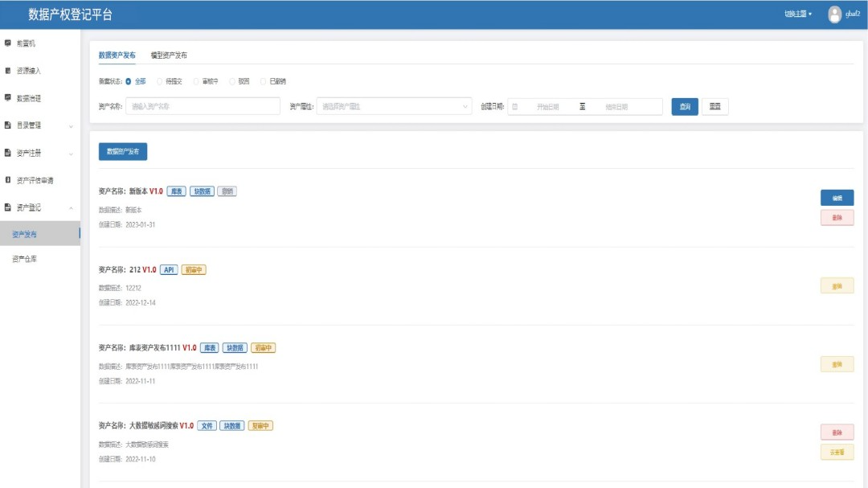The image size is (868, 488).
Task: Click the 数据治理 sidebar icon
Action: coord(8,98)
